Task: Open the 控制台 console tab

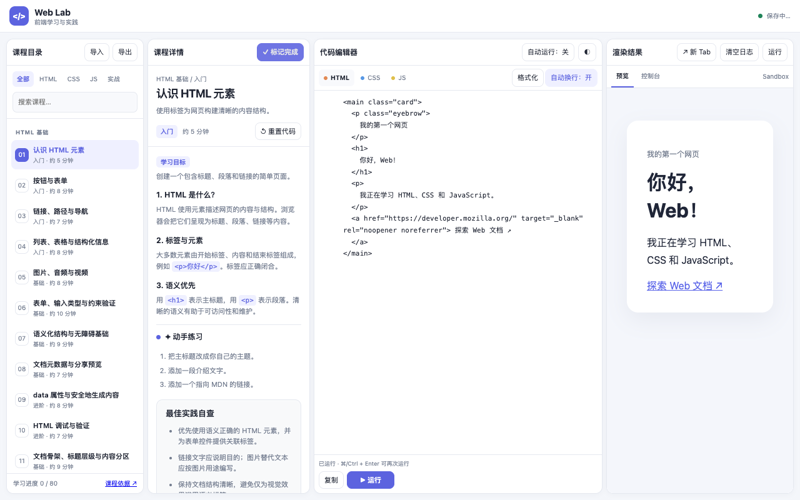Action: point(651,76)
